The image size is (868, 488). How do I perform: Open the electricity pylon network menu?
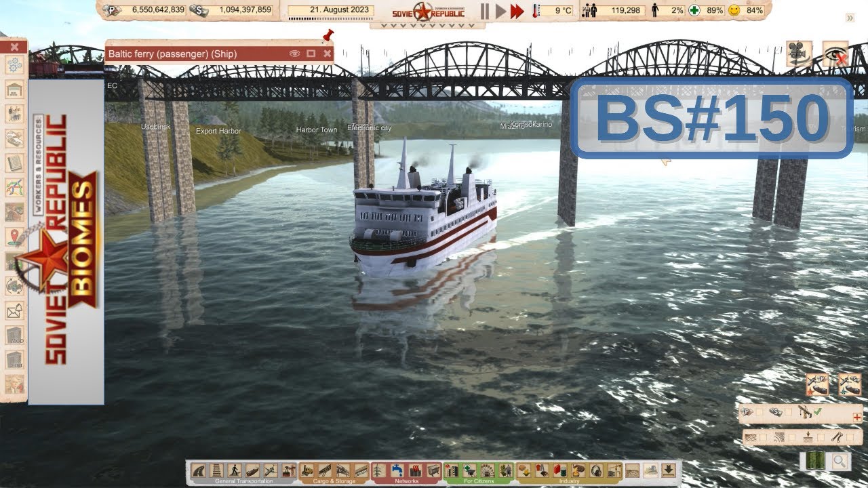(378, 470)
